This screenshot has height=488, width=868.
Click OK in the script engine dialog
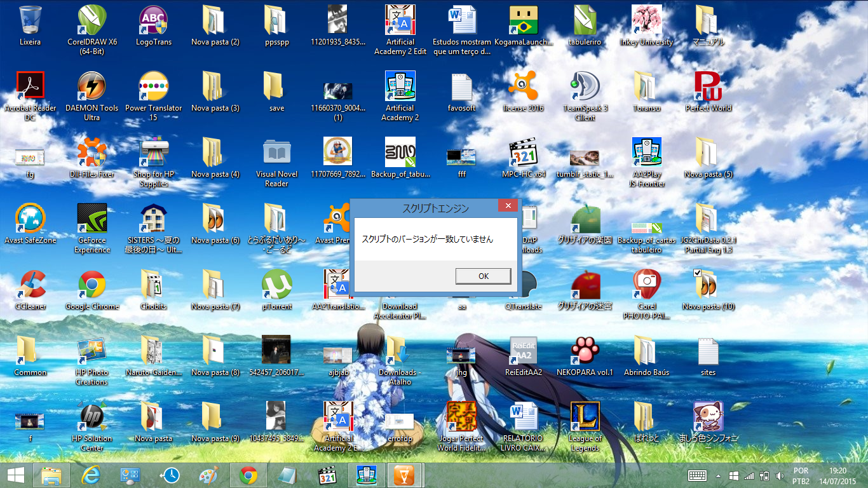pyautogui.click(x=484, y=276)
